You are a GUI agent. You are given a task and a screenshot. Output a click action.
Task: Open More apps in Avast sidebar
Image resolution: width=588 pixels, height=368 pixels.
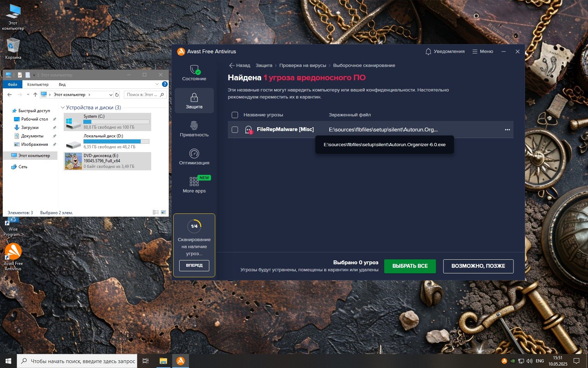(x=194, y=185)
